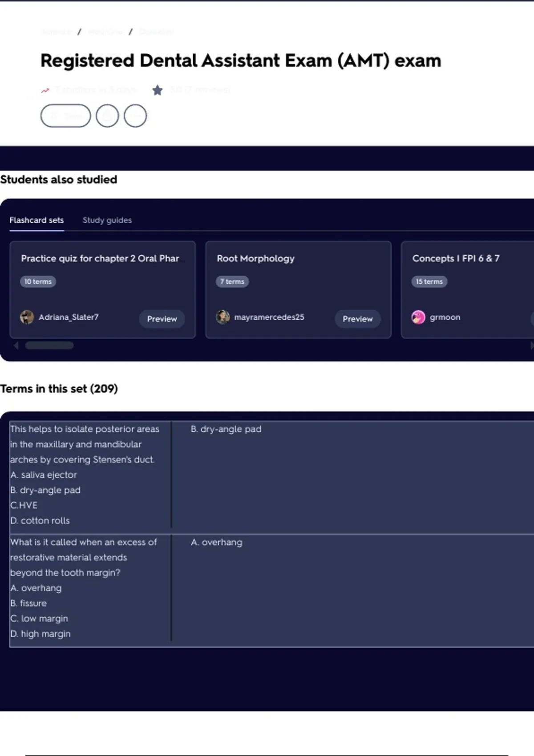The height and width of the screenshot is (756, 534).
Task: Open the more options ellipsis button
Action: click(135, 116)
